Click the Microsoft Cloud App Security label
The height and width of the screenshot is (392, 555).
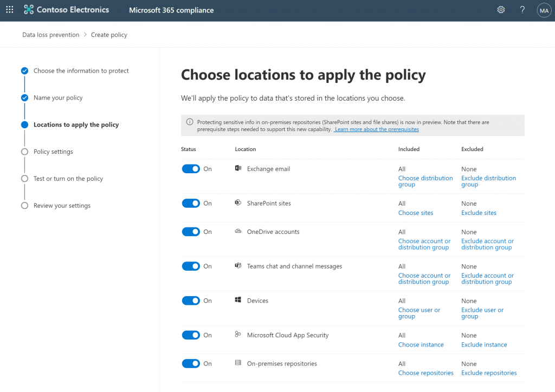(x=288, y=335)
